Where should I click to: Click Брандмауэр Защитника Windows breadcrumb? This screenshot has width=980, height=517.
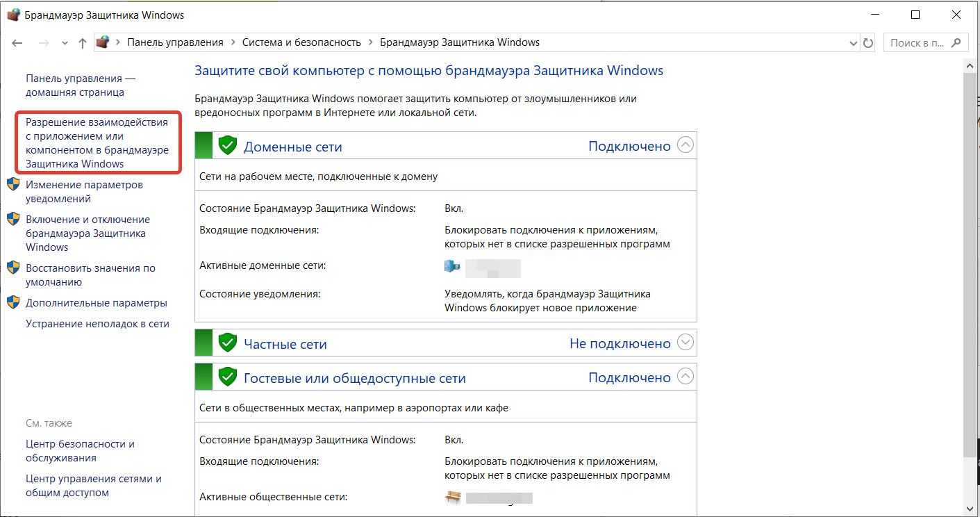coord(460,42)
